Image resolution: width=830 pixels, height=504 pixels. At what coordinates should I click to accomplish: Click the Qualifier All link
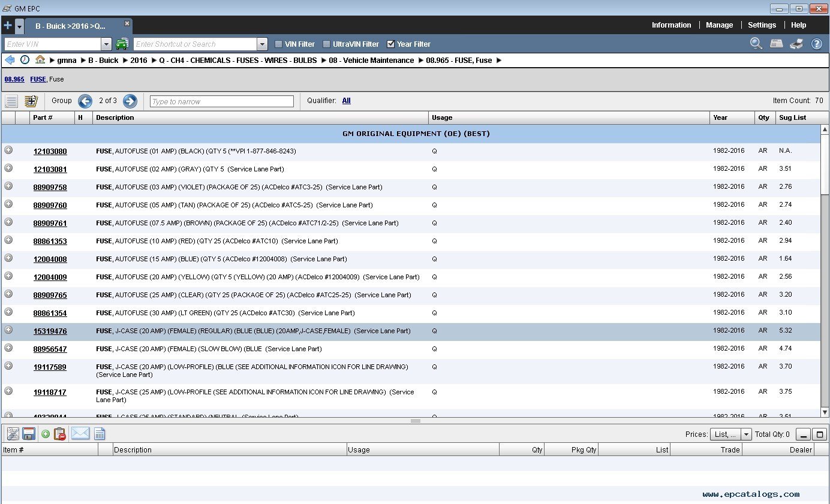click(x=346, y=101)
